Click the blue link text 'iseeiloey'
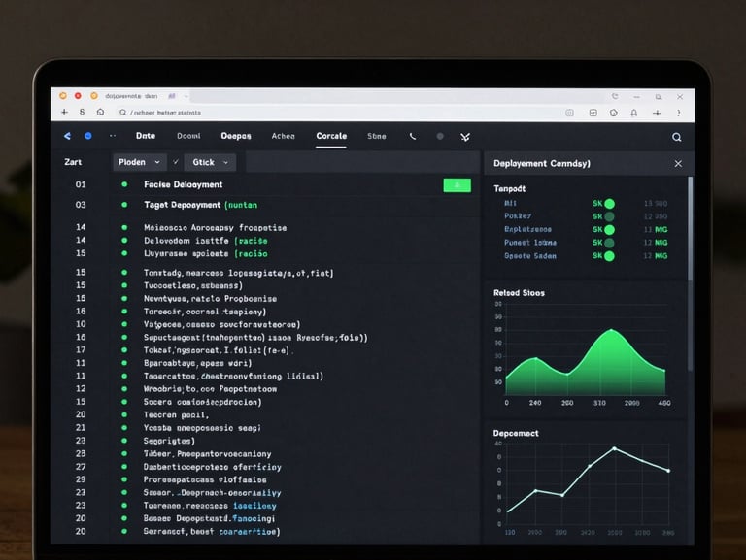Image resolution: width=746 pixels, height=560 pixels. coord(254,506)
